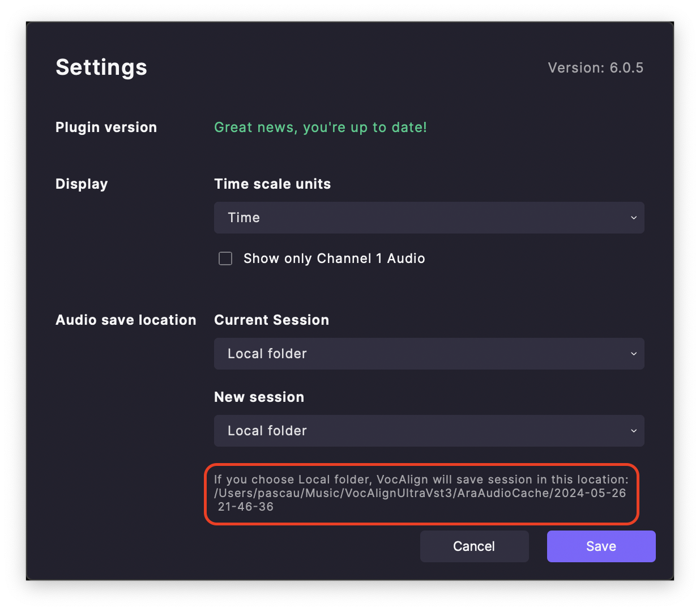The height and width of the screenshot is (611, 700).
Task: Click the local folder path text
Action: 420,493
